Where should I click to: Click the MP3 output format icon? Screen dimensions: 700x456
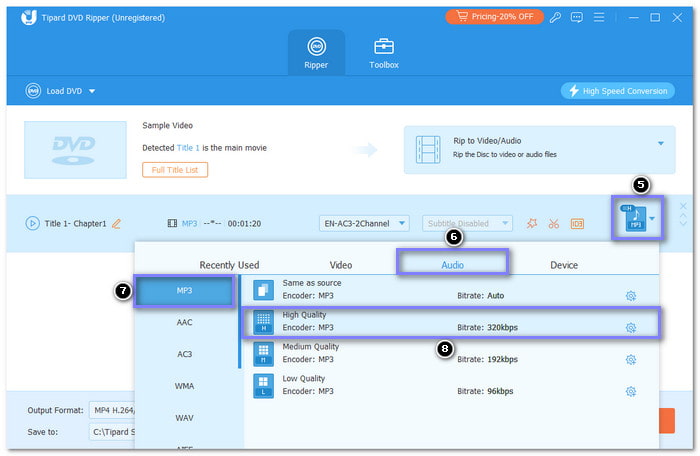click(x=633, y=218)
